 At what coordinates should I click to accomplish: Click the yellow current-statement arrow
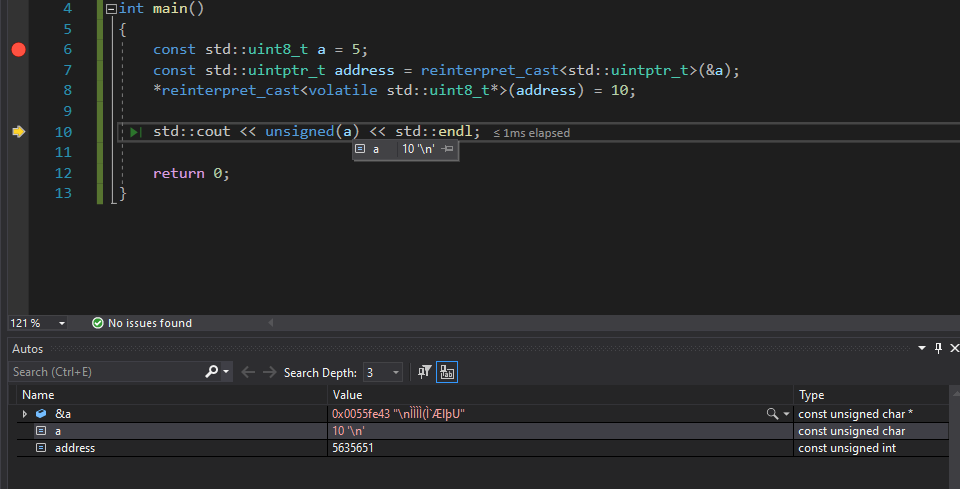pos(18,132)
